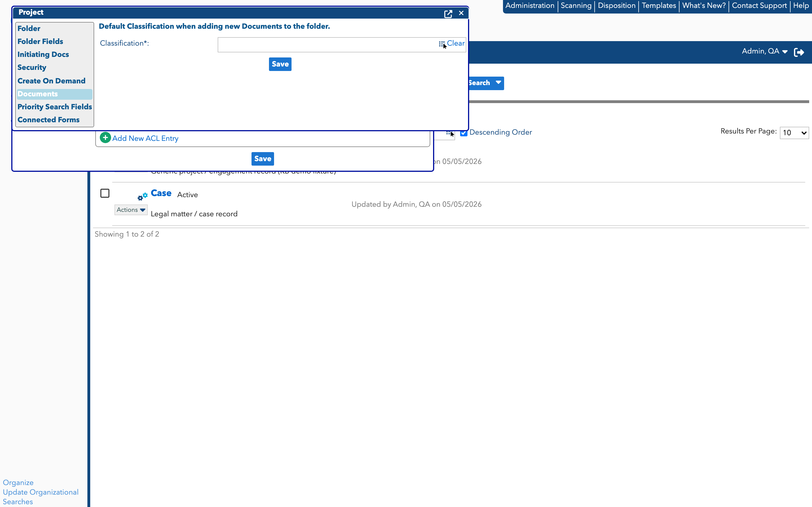Image resolution: width=812 pixels, height=507 pixels.
Task: Clear the Classification field
Action: coord(456,43)
